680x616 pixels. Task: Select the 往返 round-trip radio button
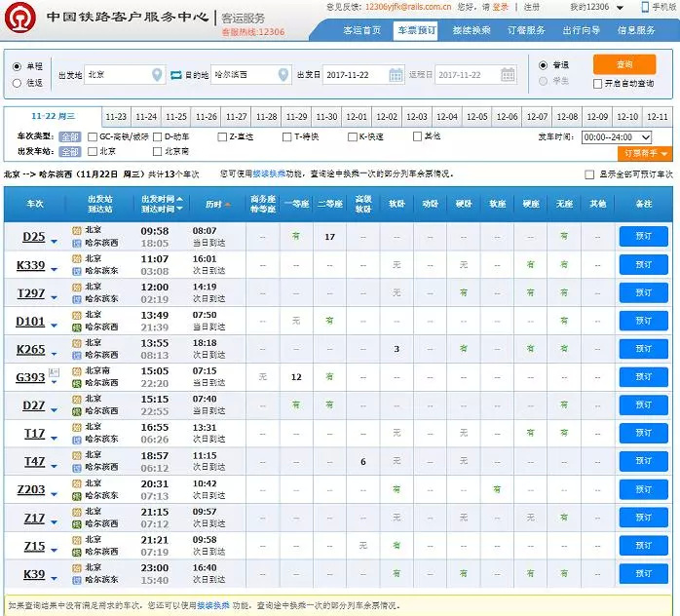point(17,84)
